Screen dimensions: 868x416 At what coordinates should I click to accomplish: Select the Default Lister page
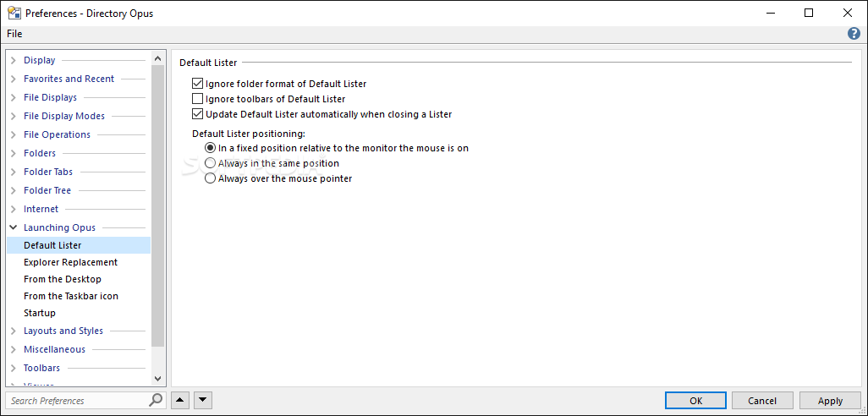79,245
